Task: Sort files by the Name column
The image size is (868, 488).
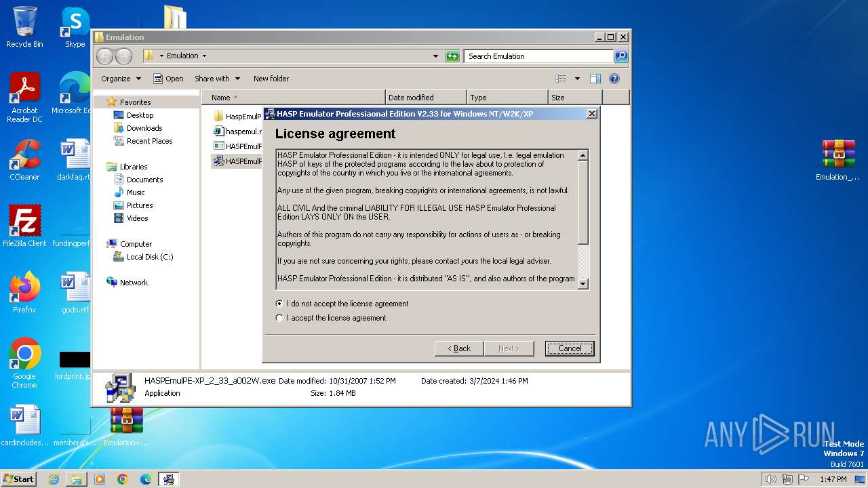Action: [293, 98]
